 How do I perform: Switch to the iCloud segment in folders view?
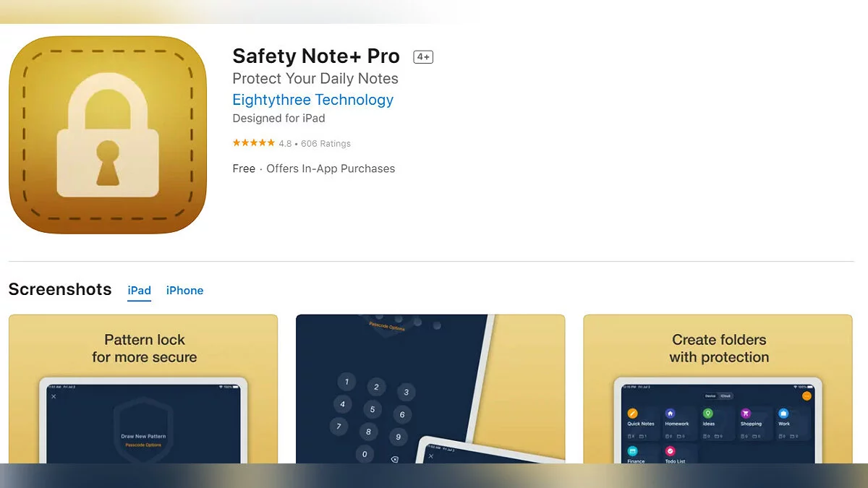(726, 396)
